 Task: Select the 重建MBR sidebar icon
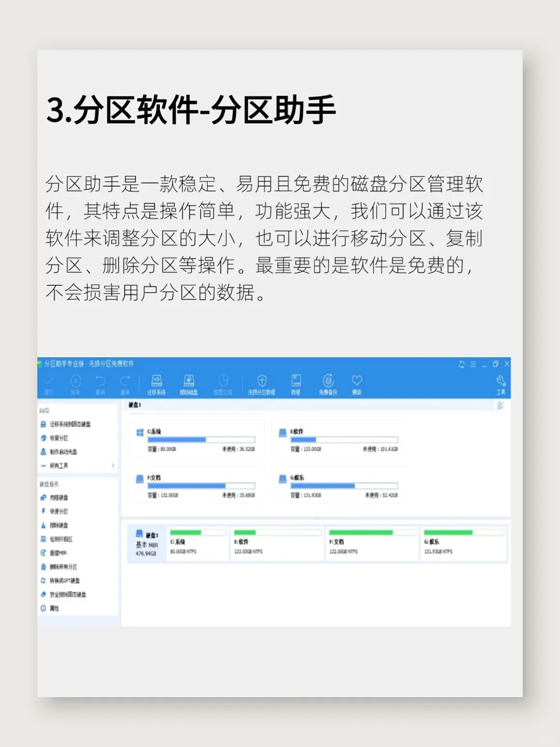(x=59, y=553)
